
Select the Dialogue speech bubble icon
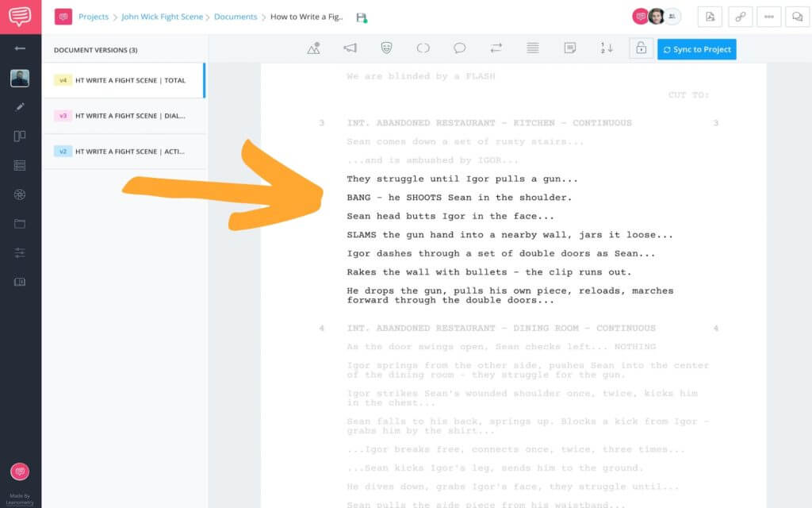[x=459, y=48]
